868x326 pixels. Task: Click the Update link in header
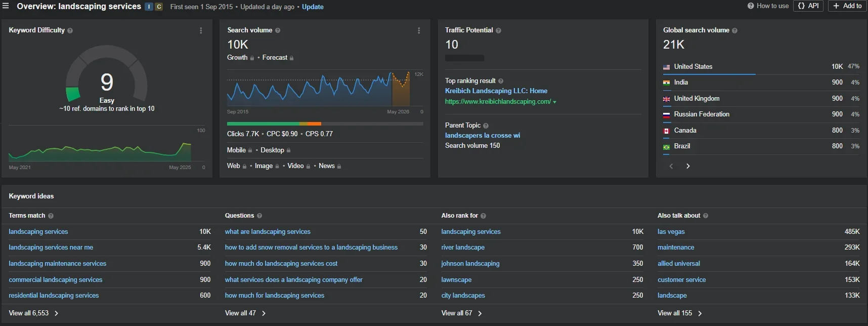(313, 7)
